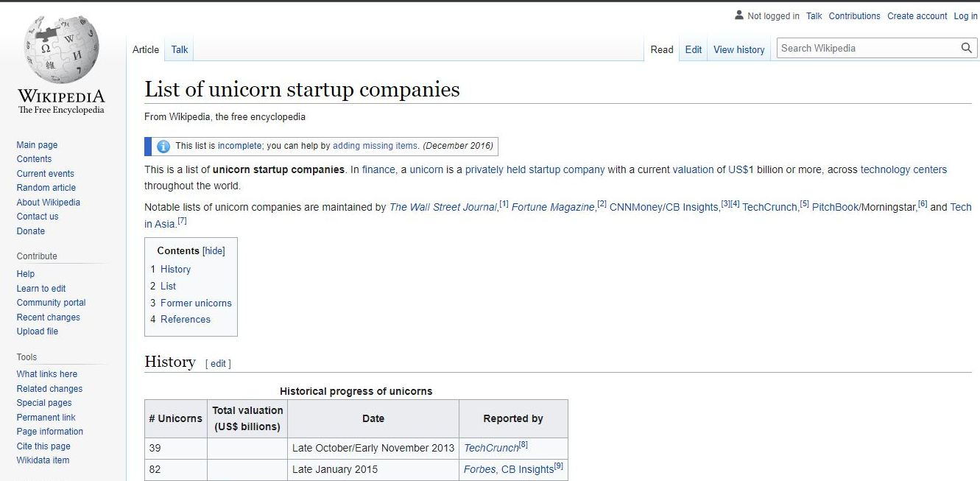980x481 pixels.
Task: Open TechCrunch link in intro paragraph
Action: [769, 207]
